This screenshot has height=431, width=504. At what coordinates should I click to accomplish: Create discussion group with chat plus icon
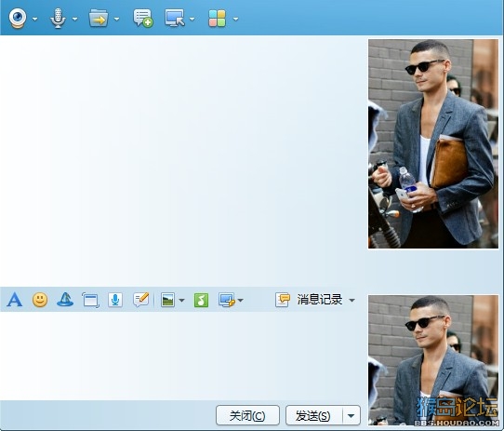(x=143, y=19)
